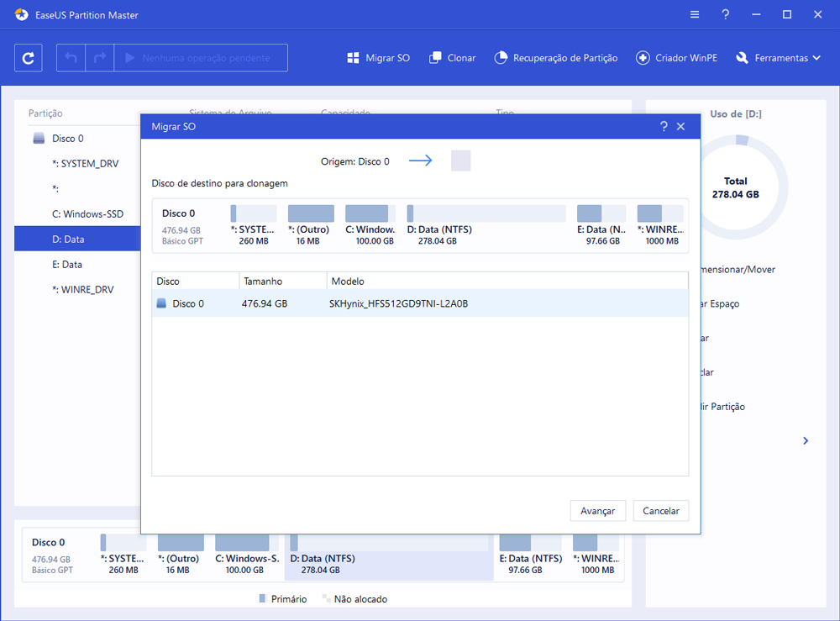840x621 pixels.
Task: Click the Total 278.04 GB usage ring
Action: tap(737, 187)
